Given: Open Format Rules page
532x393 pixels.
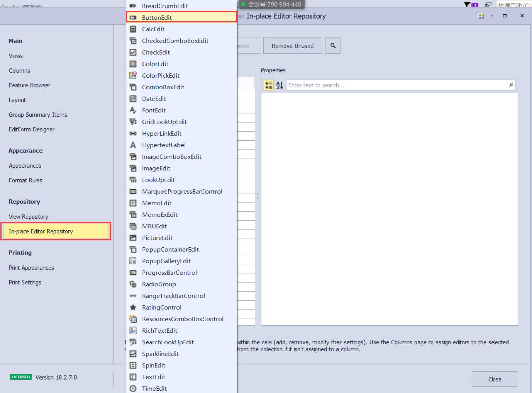Looking at the screenshot, I should coord(25,180).
